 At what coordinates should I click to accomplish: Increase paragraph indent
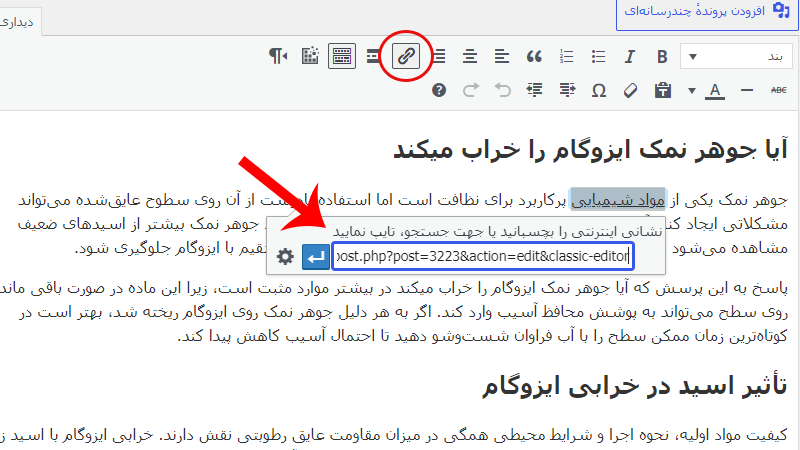(534, 90)
